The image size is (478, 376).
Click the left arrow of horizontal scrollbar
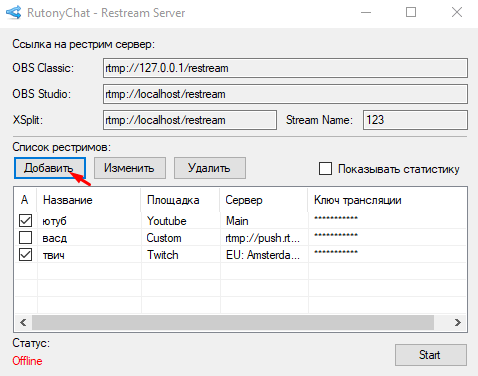(x=23, y=322)
